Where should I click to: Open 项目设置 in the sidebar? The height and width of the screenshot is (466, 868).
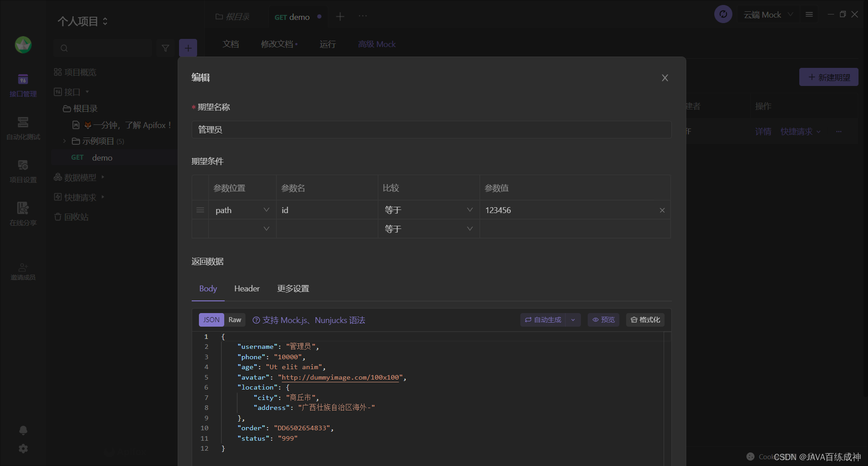coord(23,171)
